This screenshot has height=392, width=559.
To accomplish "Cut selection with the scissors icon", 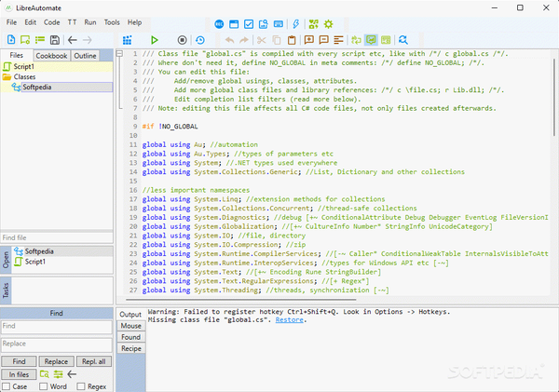I will pos(262,40).
